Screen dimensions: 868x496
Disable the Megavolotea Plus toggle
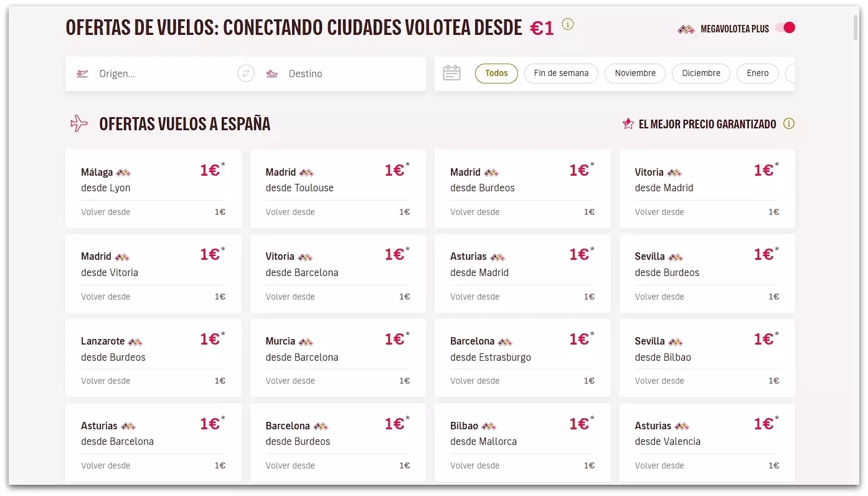coord(786,28)
